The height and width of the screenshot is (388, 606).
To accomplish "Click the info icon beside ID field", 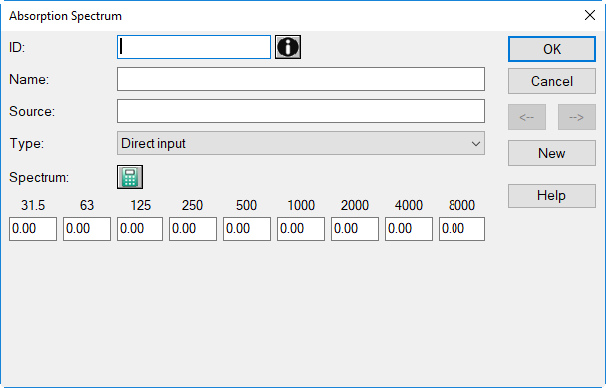I will pyautogui.click(x=288, y=47).
